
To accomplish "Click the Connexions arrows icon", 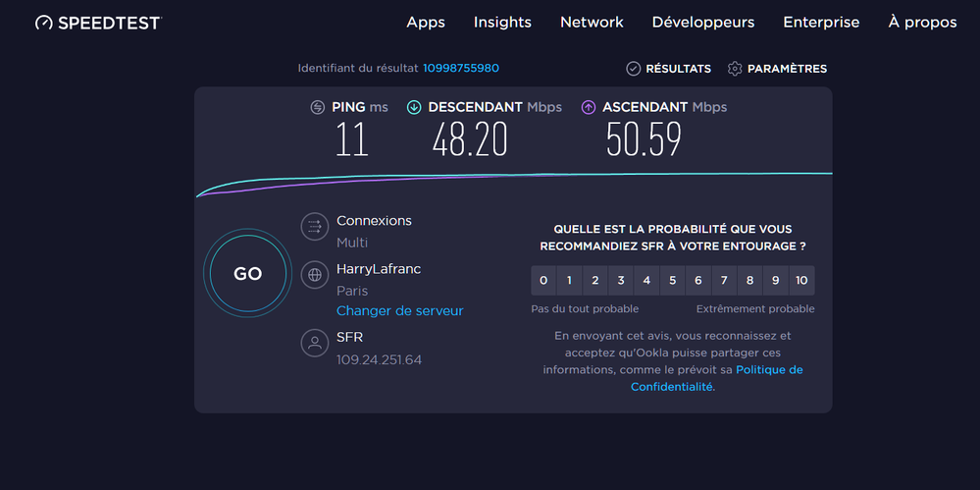I will tap(314, 227).
